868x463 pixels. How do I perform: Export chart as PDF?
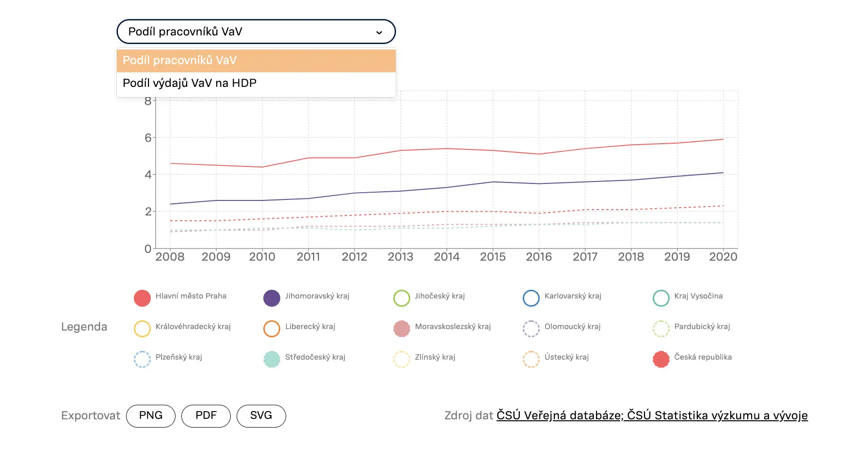206,416
